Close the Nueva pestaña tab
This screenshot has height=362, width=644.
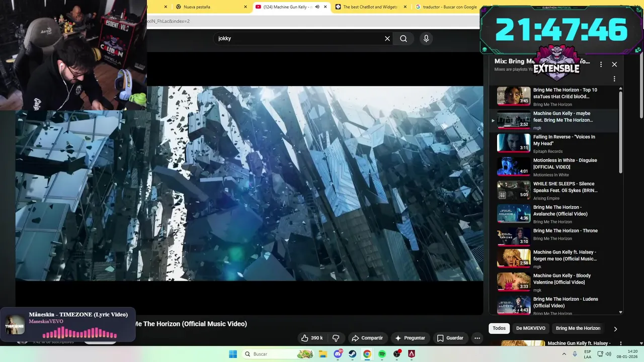coord(246,7)
